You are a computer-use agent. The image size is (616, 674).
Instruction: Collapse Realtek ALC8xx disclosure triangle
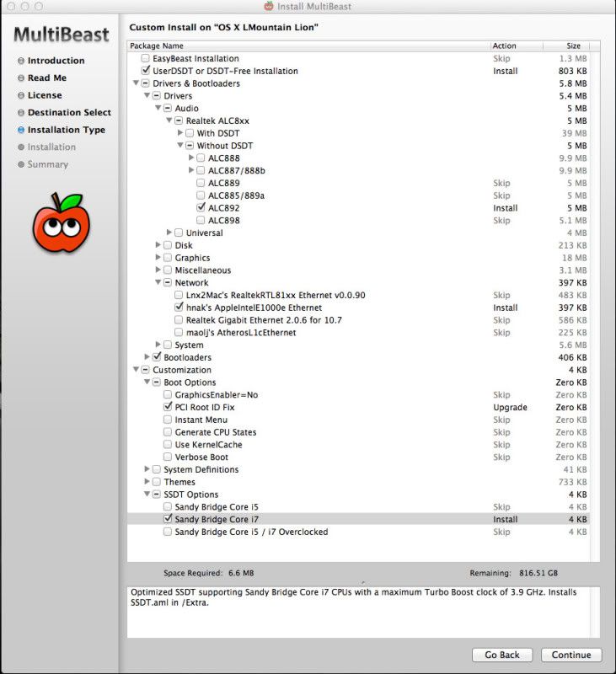tap(169, 120)
